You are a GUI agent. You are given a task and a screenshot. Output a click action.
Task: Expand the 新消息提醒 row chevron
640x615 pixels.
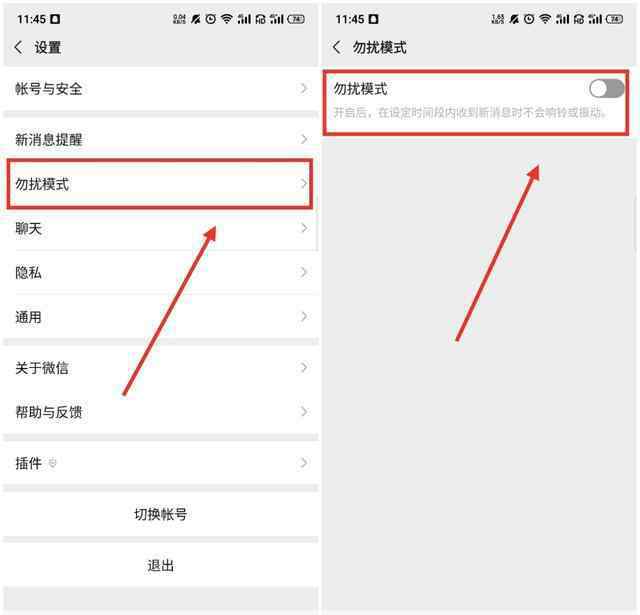303,139
